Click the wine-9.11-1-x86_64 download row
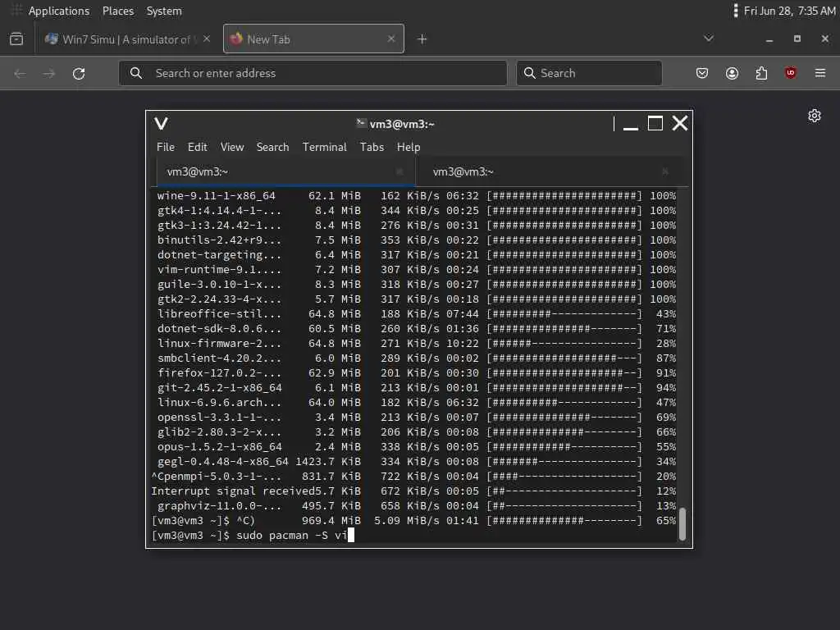Image resolution: width=840 pixels, height=630 pixels. pos(416,195)
